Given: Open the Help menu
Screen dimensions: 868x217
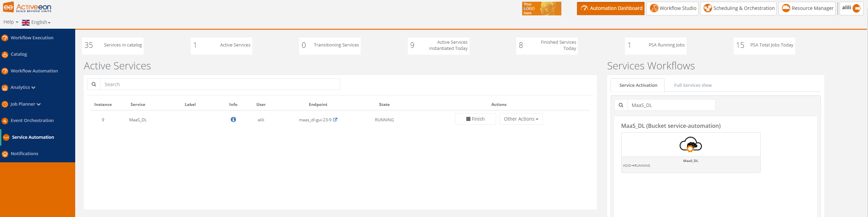Looking at the screenshot, I should (x=11, y=22).
